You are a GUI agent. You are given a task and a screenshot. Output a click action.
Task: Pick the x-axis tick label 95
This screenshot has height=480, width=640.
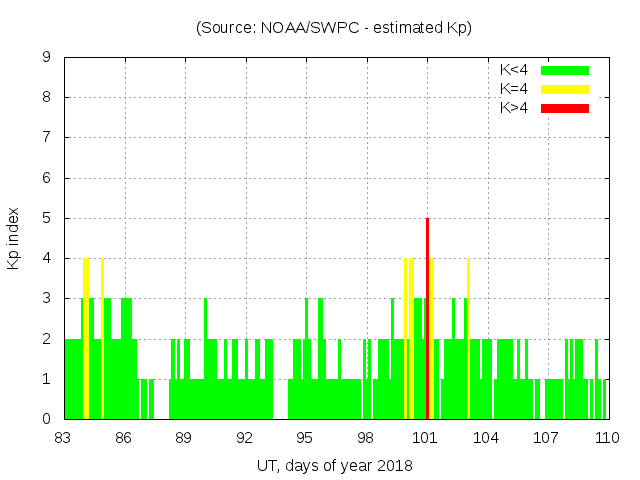point(305,438)
